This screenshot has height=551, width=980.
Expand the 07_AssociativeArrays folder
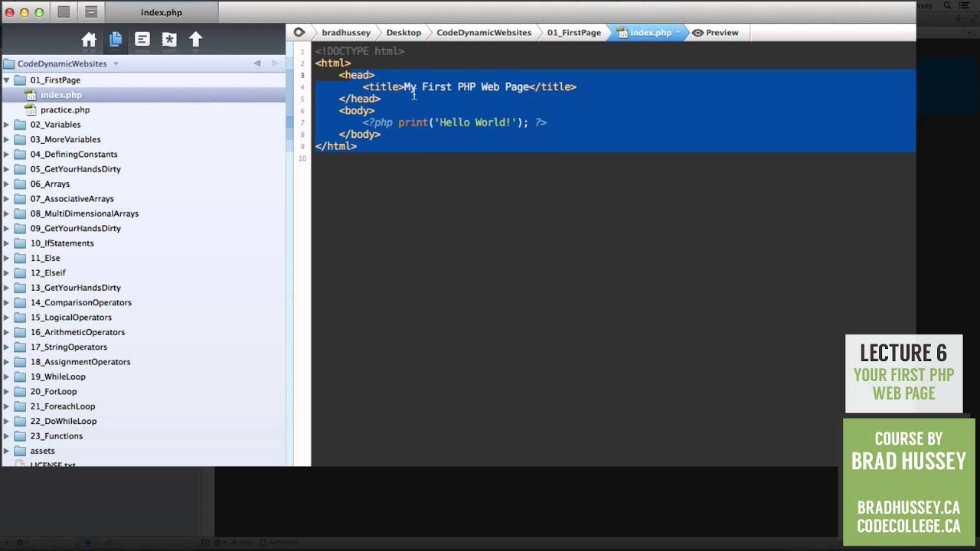click(x=6, y=199)
